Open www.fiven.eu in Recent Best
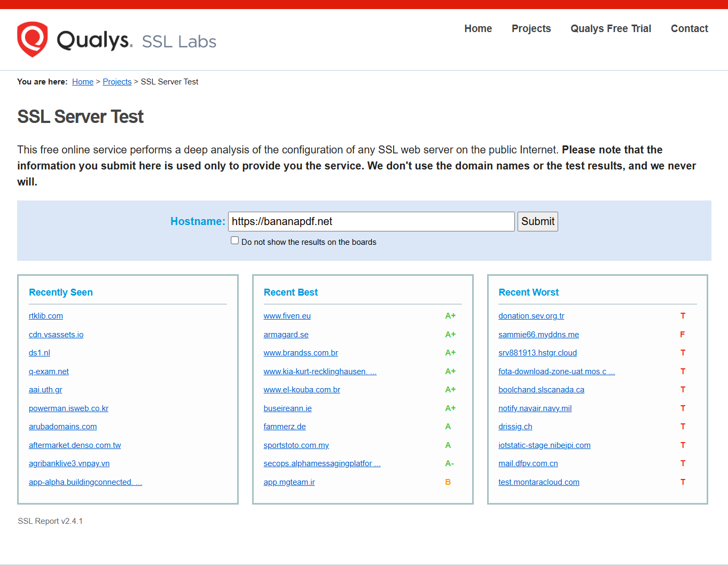 click(287, 316)
